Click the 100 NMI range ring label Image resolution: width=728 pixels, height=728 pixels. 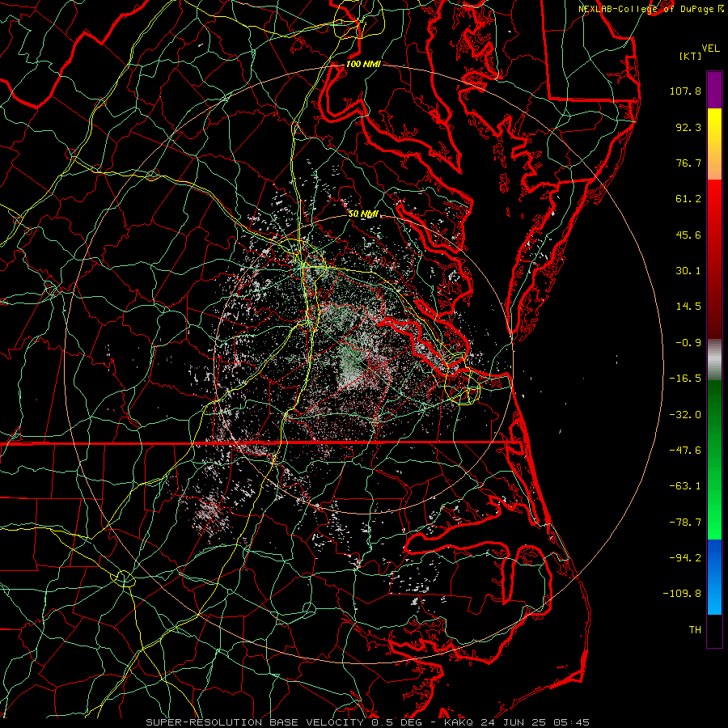point(363,64)
